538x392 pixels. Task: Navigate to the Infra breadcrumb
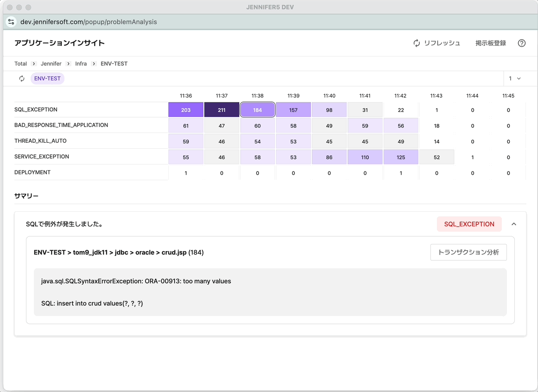pyautogui.click(x=81, y=63)
